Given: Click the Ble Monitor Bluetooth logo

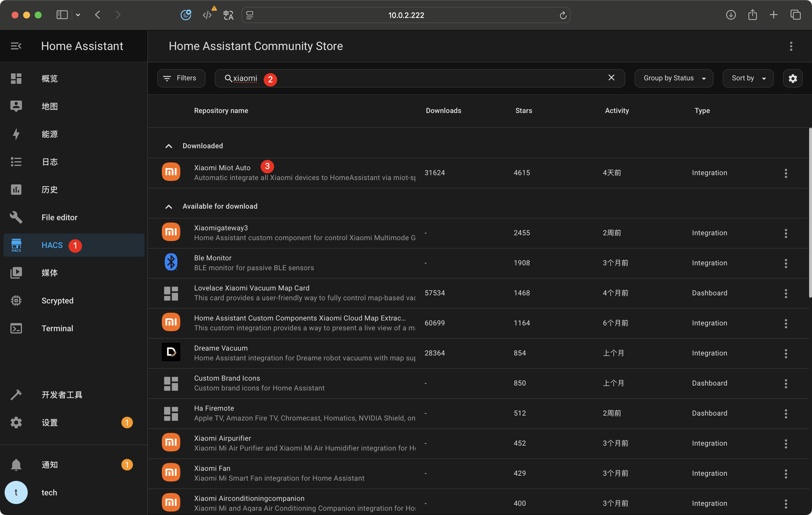Looking at the screenshot, I should [171, 262].
